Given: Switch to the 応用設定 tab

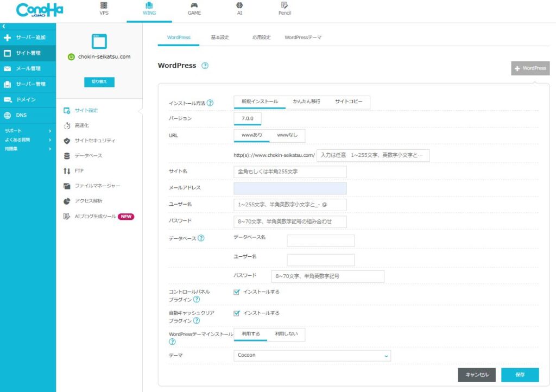Looking at the screenshot, I should click(261, 37).
